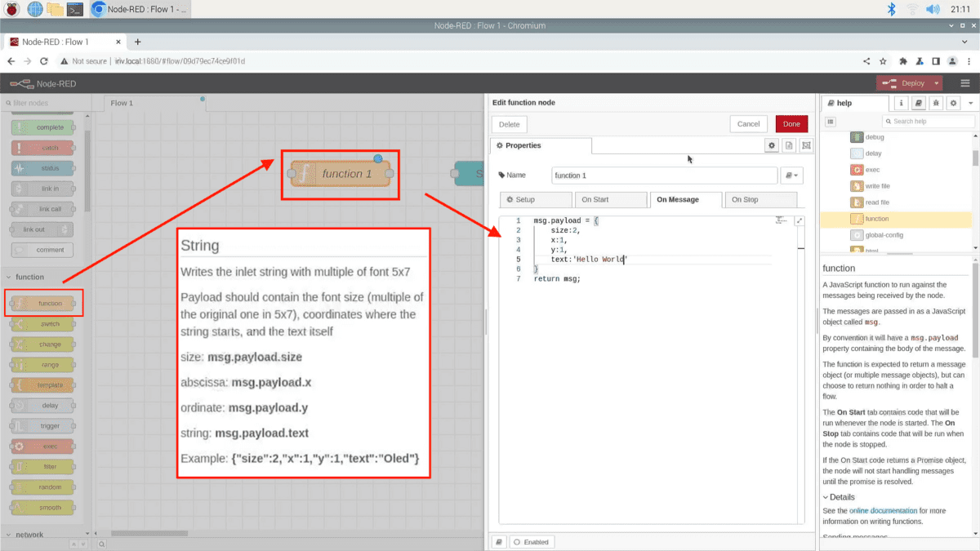This screenshot has height=551, width=980.
Task: Open the node description icon in Properties
Action: click(x=789, y=145)
